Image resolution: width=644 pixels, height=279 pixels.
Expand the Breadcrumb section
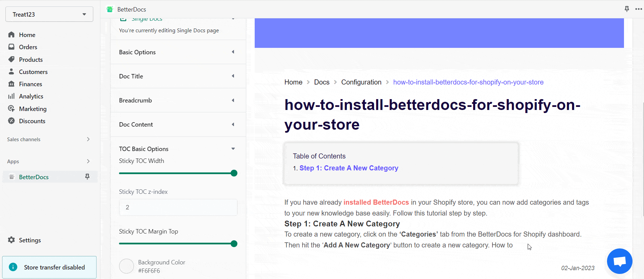(178, 100)
